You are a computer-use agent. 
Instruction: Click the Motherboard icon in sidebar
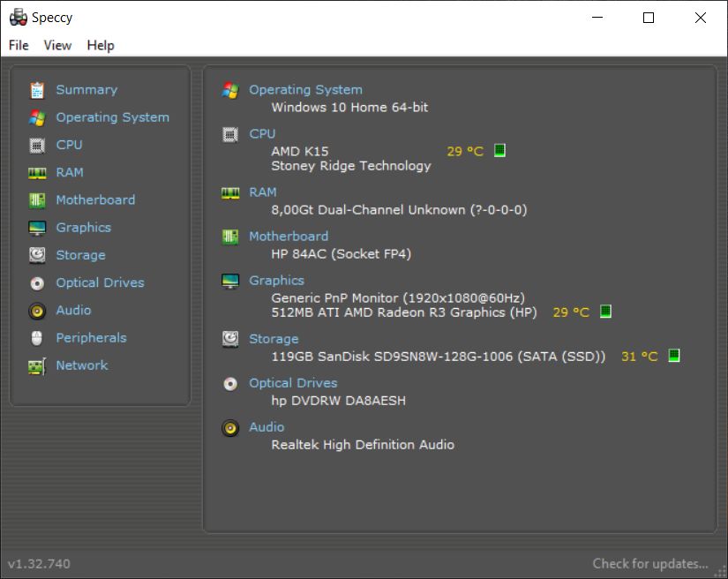tap(37, 200)
